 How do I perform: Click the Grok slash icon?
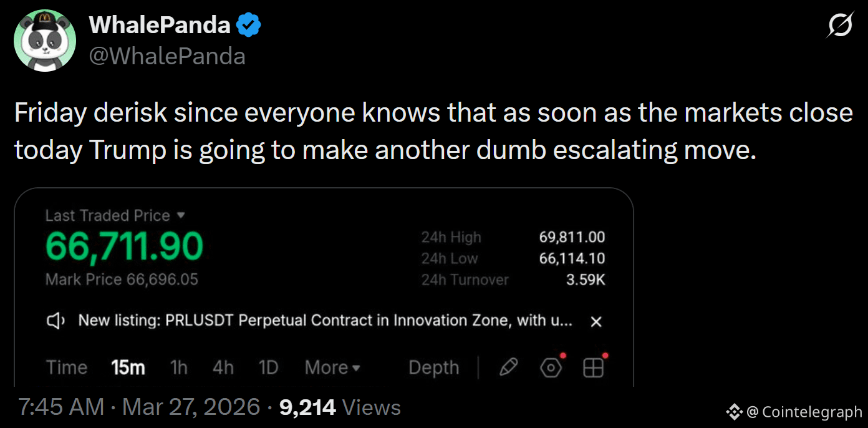tap(840, 26)
